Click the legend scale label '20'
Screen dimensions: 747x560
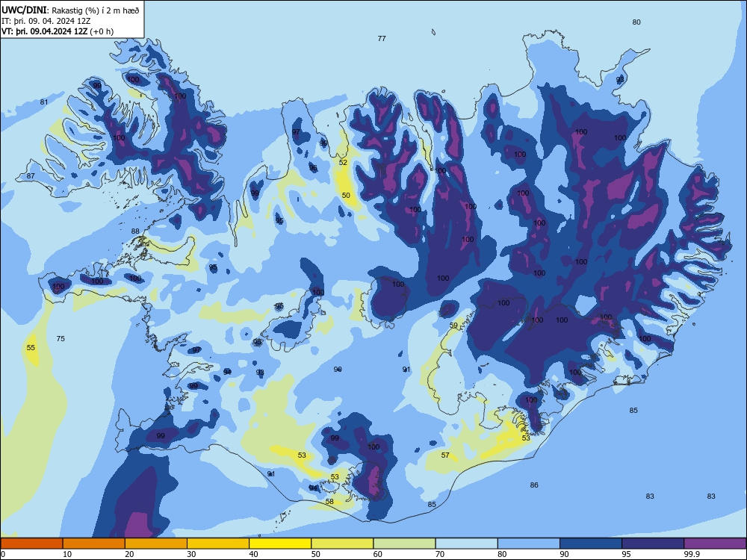tap(129, 554)
